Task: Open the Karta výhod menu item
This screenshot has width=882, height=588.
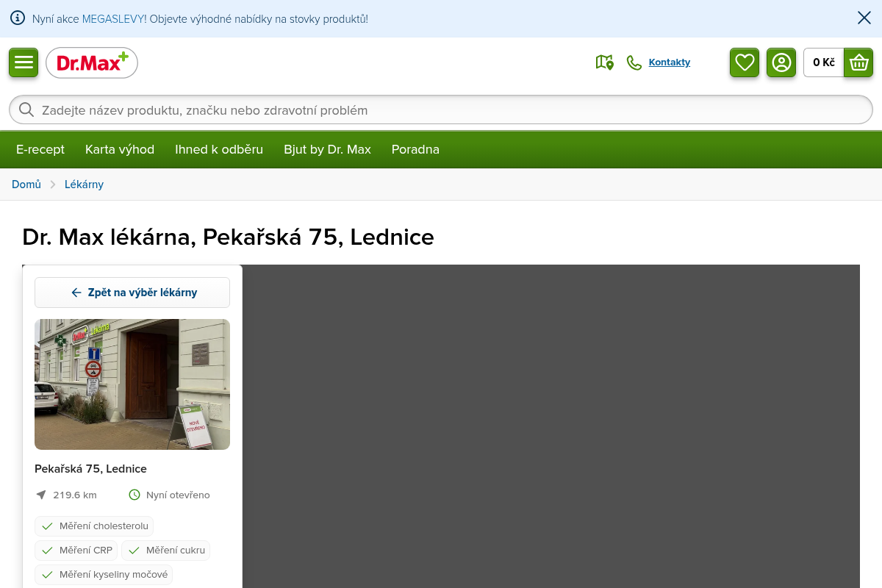Action: [x=120, y=150]
